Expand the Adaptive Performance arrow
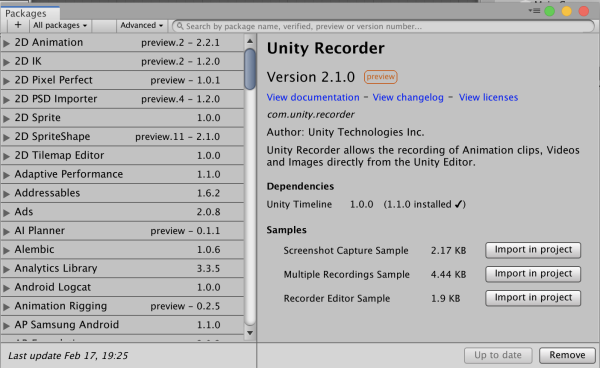Screen dimensions: 600x368 [6, 175]
